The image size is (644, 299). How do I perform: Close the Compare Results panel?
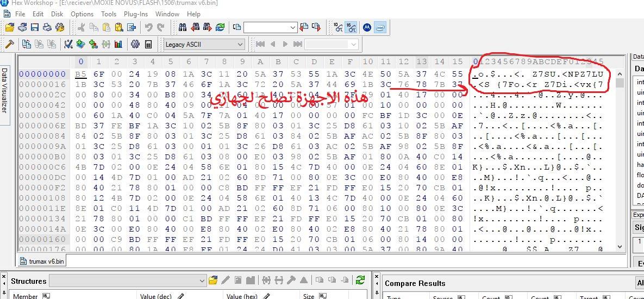pos(376,277)
